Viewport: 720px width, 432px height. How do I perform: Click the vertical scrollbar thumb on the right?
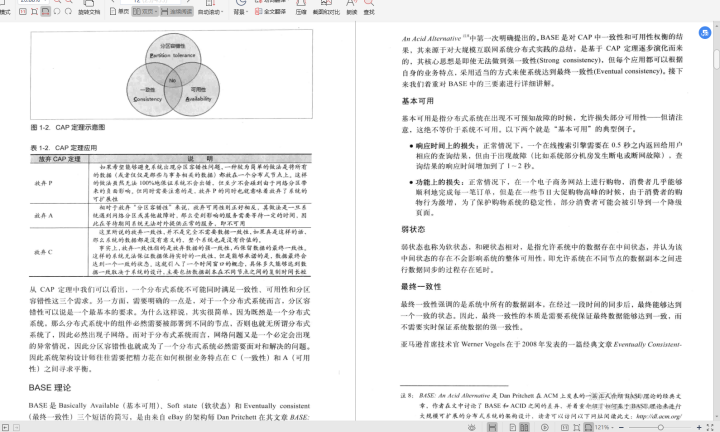pyautogui.click(x=716, y=59)
